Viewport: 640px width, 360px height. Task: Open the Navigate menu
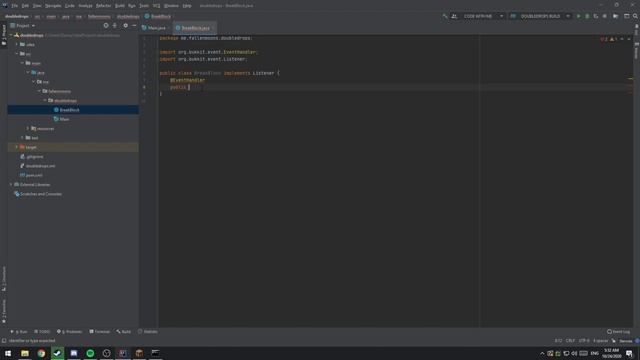53,6
